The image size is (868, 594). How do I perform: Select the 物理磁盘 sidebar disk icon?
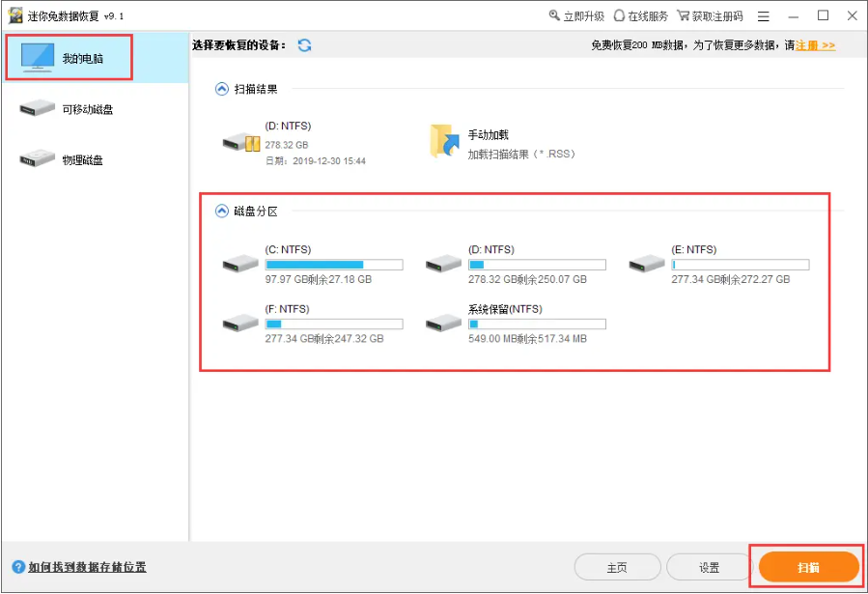[x=37, y=156]
